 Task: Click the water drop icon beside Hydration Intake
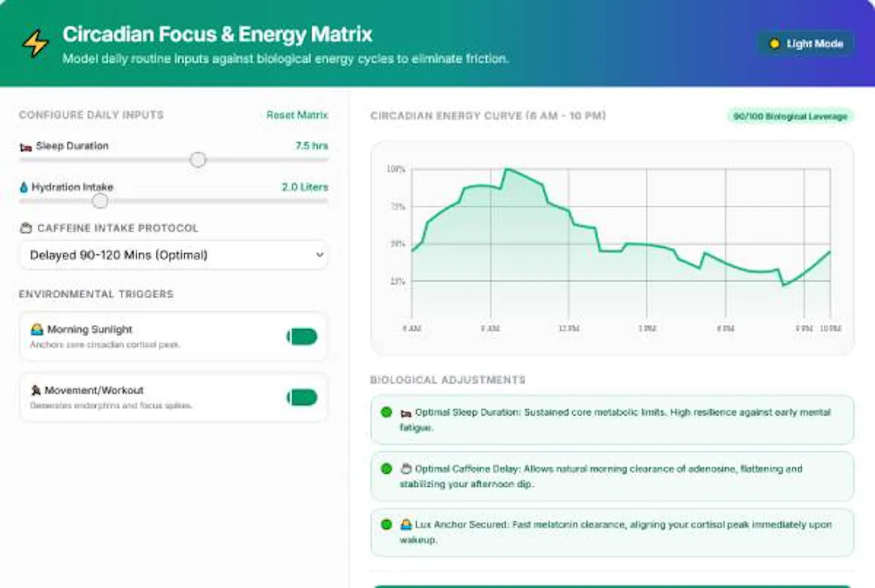[x=24, y=187]
